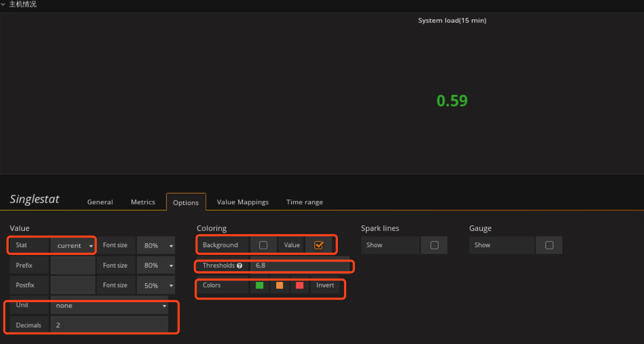644x344 pixels.
Task: Expand the Postfix font size 50% dropdown
Action: coord(156,285)
